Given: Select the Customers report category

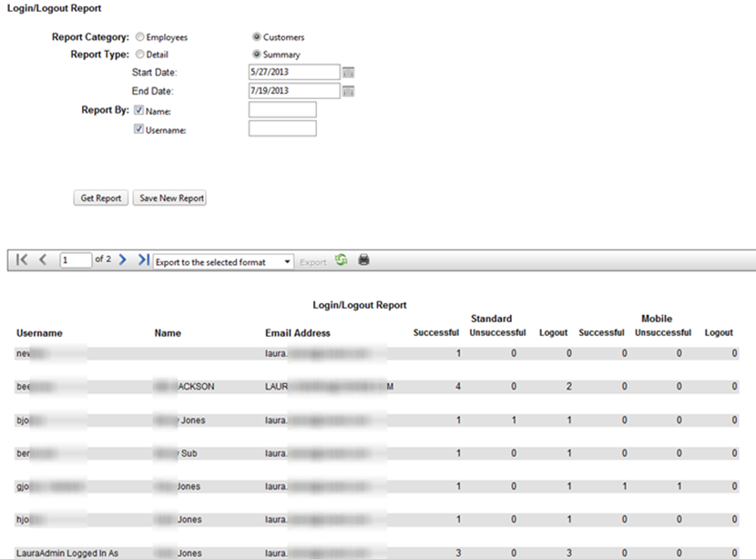Looking at the screenshot, I should [x=257, y=37].
